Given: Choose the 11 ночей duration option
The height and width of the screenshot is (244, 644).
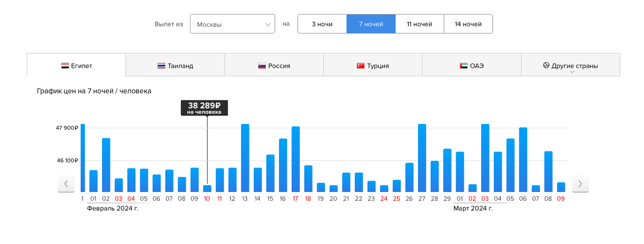Looking at the screenshot, I should click(x=420, y=24).
